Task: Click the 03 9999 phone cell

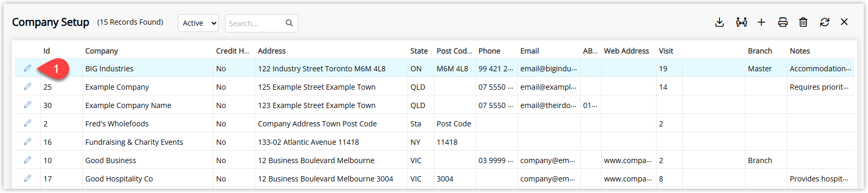Action: point(496,160)
